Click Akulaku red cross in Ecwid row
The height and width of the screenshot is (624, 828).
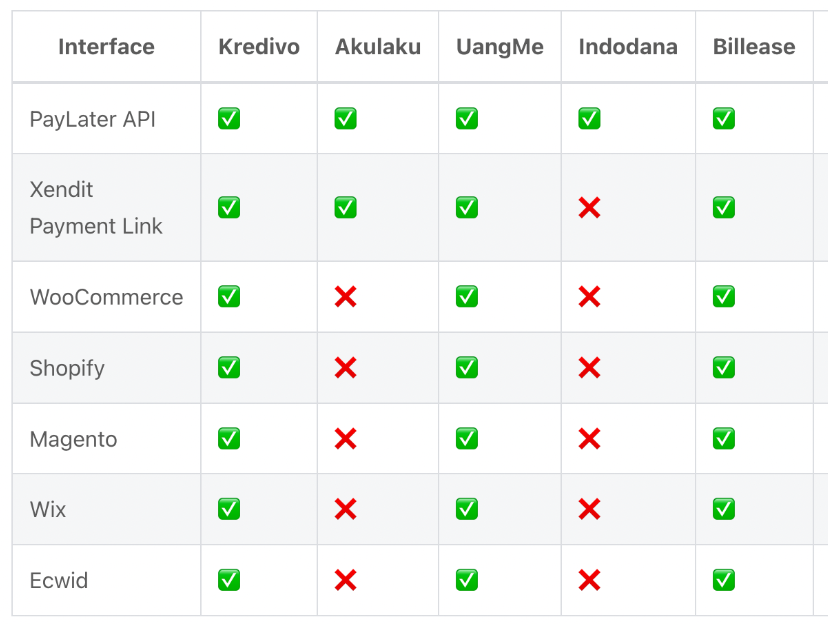pos(345,580)
